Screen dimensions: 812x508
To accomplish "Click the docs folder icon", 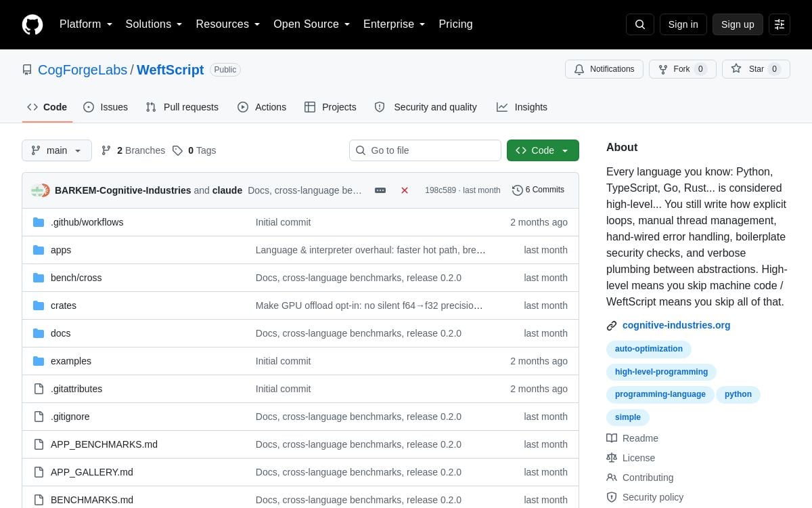I will pos(39,333).
